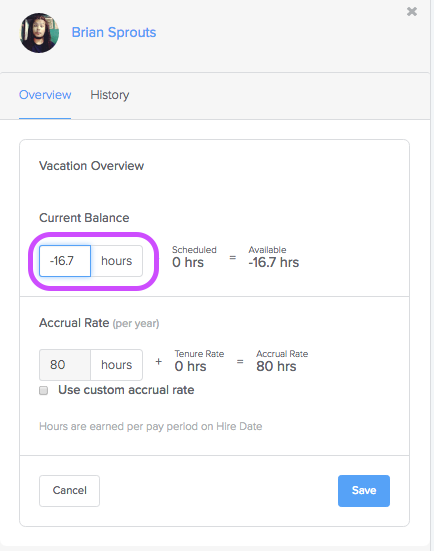Click the Accrual Rate per year label
The width and height of the screenshot is (434, 551).
point(99,323)
